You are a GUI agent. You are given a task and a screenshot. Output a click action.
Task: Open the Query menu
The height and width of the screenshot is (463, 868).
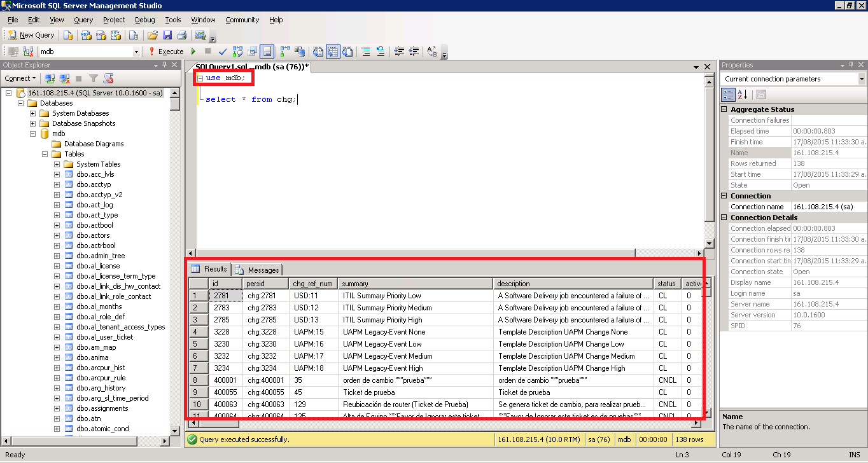tap(83, 20)
